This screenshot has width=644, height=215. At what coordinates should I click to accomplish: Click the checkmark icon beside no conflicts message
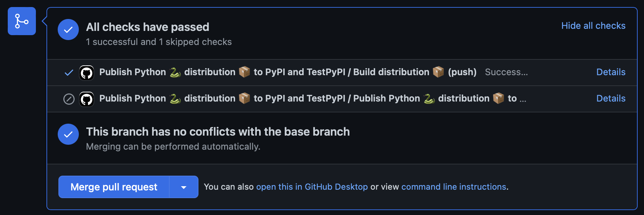point(68,134)
